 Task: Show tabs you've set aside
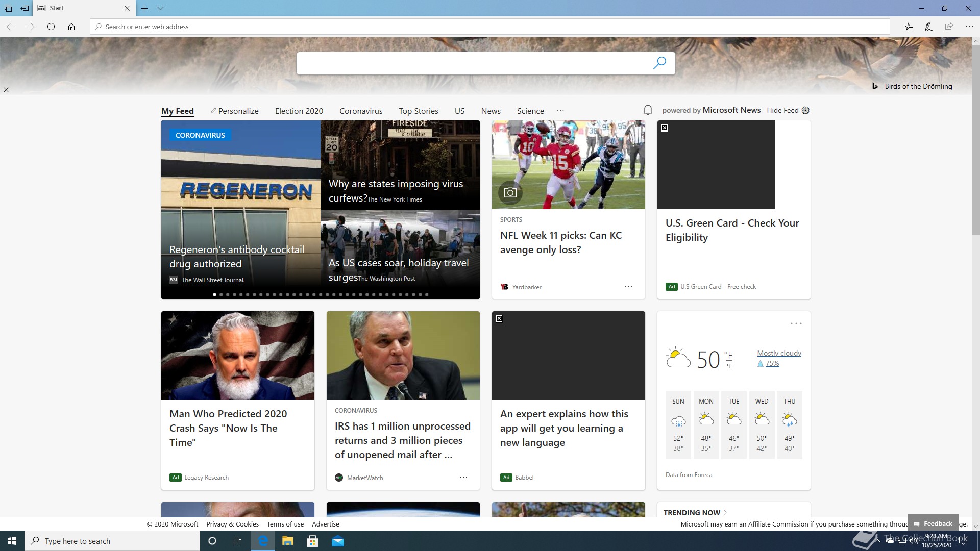click(8, 8)
